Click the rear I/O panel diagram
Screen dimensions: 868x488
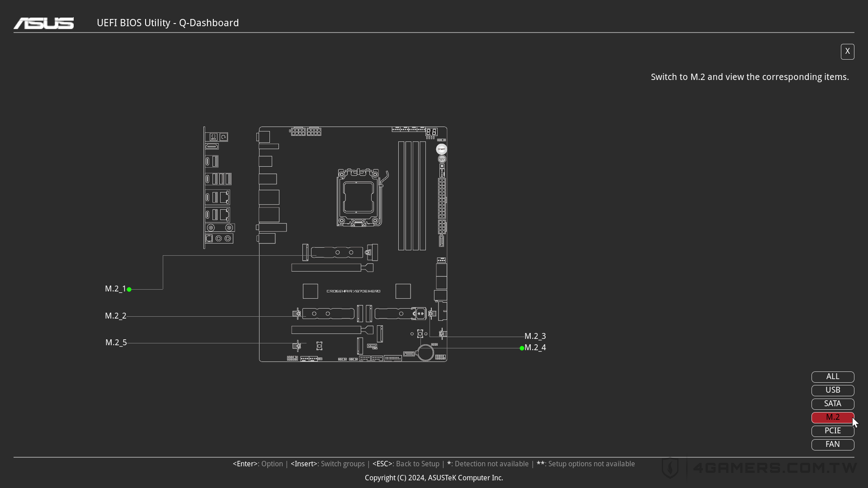pos(219,188)
